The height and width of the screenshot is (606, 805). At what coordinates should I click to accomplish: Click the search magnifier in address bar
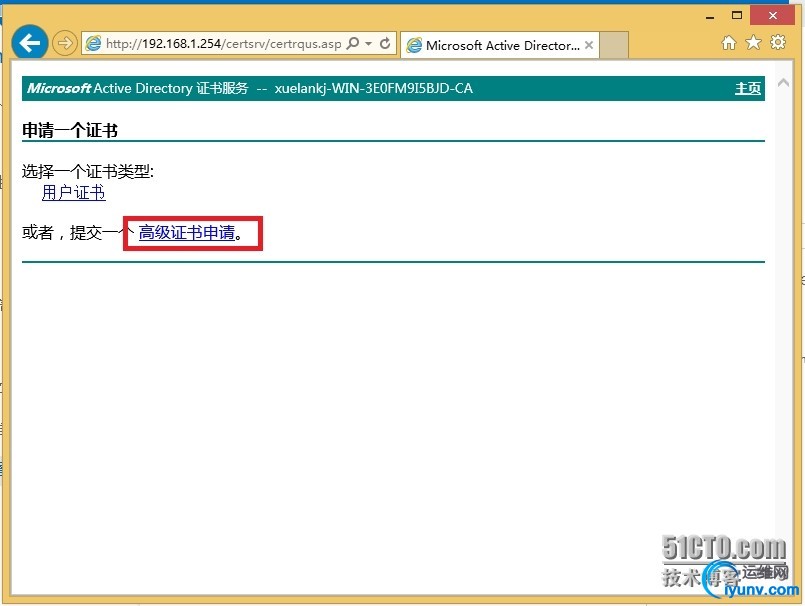353,43
